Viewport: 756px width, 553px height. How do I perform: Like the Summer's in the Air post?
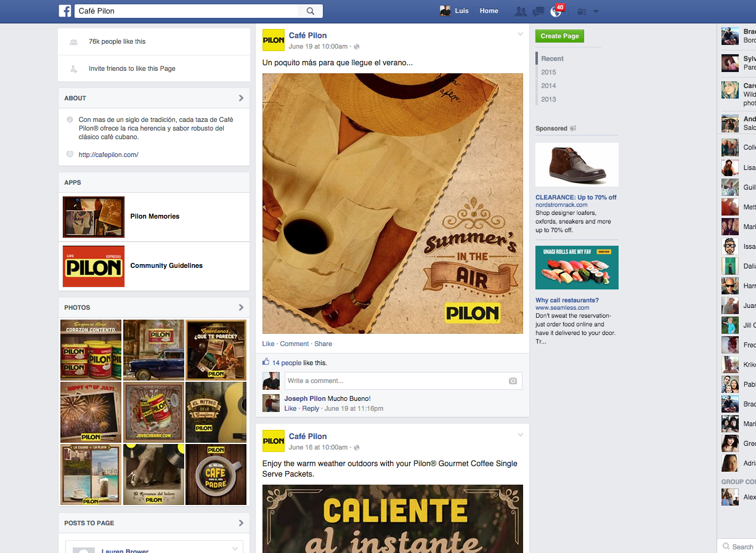[268, 344]
